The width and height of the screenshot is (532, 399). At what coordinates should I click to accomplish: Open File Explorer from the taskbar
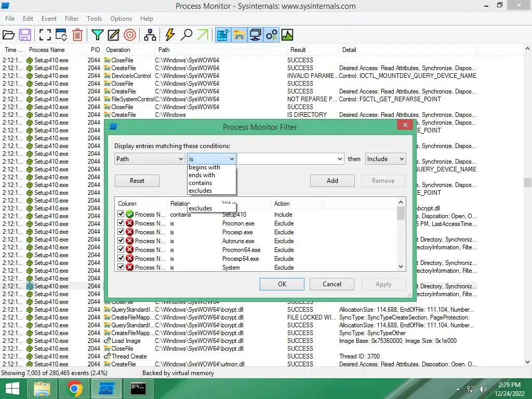[42, 389]
